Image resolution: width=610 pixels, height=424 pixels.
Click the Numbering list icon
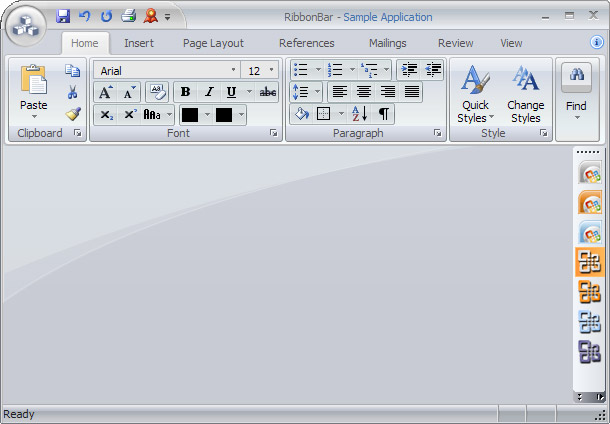pyautogui.click(x=335, y=70)
